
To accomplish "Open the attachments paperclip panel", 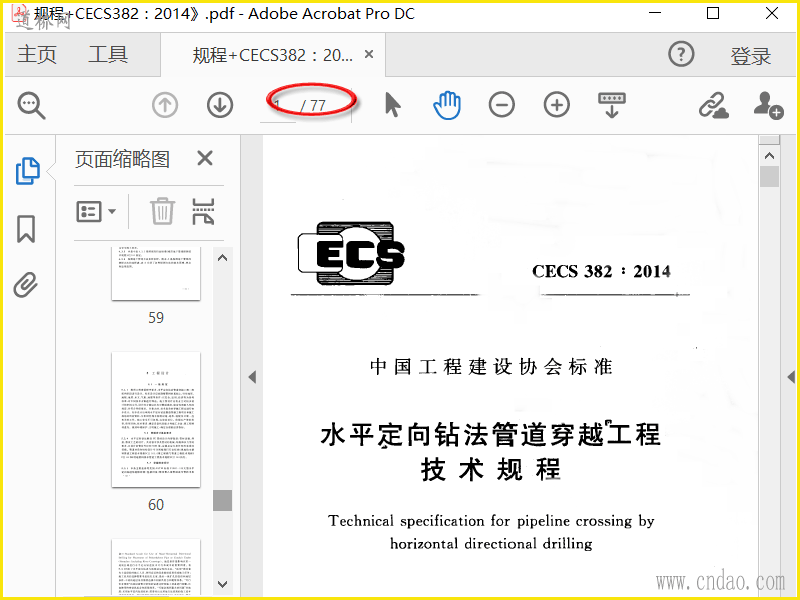I will click(26, 285).
